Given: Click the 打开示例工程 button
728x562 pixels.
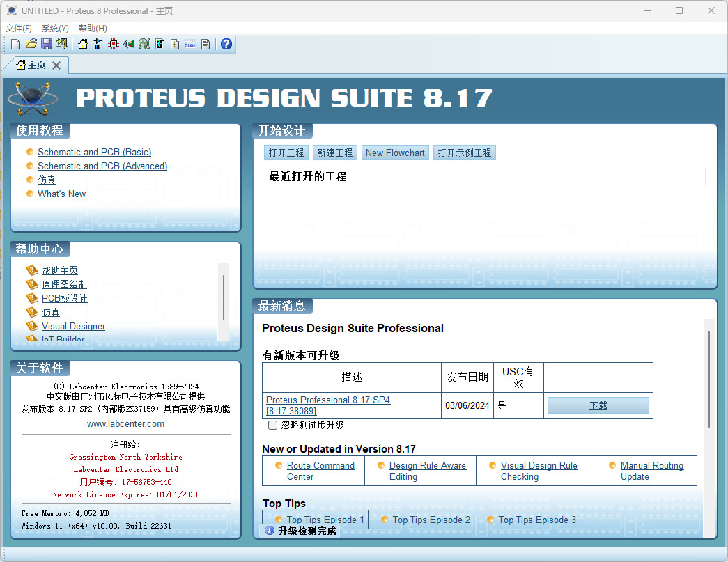Looking at the screenshot, I should click(464, 153).
